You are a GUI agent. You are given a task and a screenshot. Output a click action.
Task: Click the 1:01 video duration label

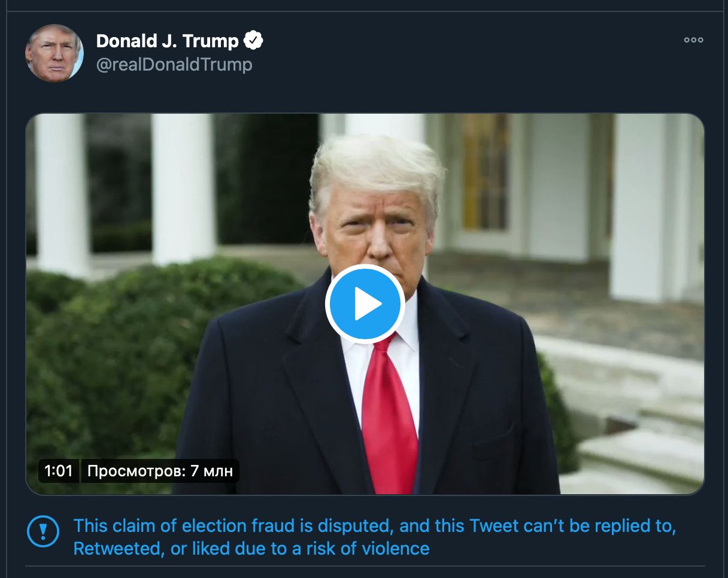coord(59,471)
